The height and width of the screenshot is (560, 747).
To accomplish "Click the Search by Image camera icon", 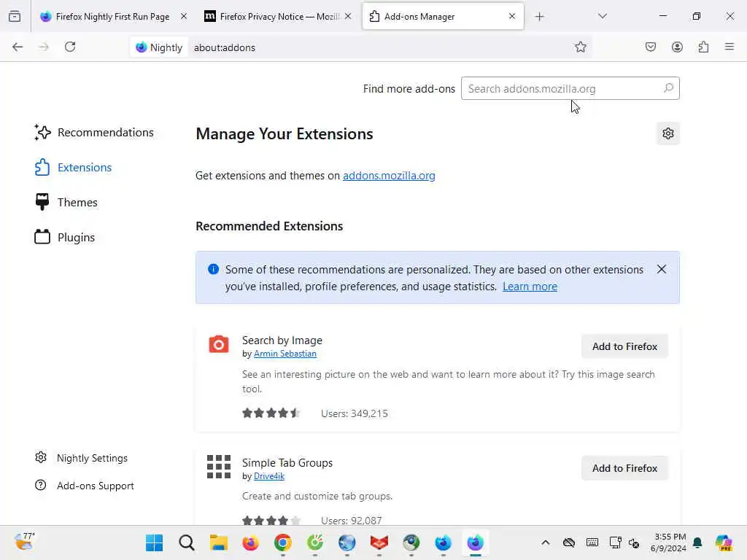I will (219, 344).
